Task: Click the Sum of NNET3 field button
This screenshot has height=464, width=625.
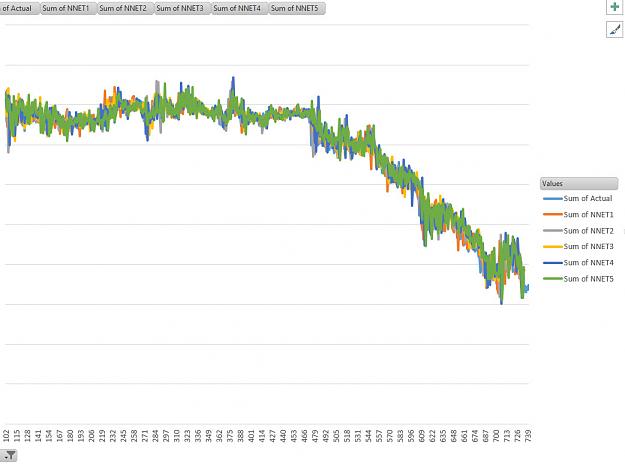Action: coord(182,8)
